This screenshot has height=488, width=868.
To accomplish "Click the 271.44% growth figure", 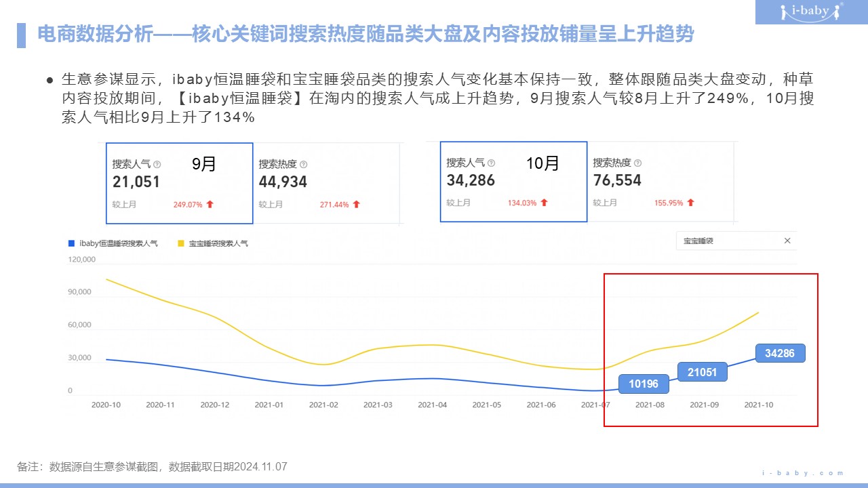I will [x=334, y=204].
